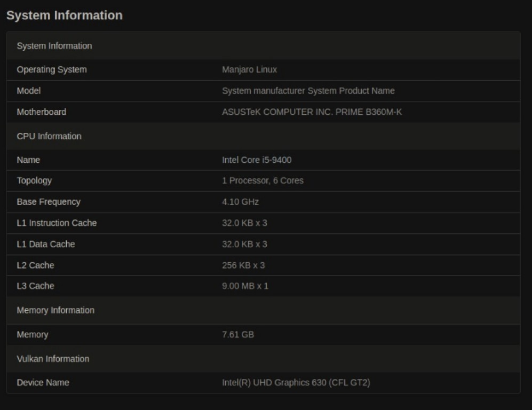Click the Topology row label
Image resolution: width=532 pixels, height=410 pixels.
pyautogui.click(x=34, y=180)
